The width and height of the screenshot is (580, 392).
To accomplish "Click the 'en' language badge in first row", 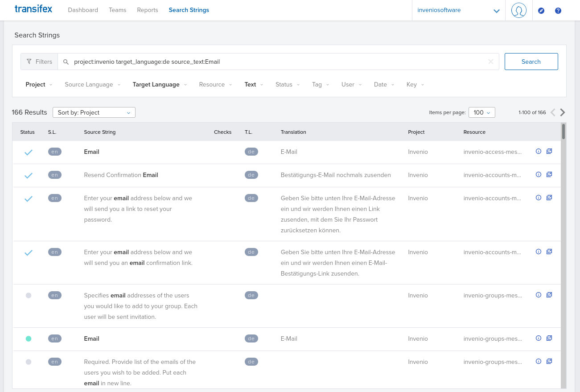I will [x=55, y=152].
